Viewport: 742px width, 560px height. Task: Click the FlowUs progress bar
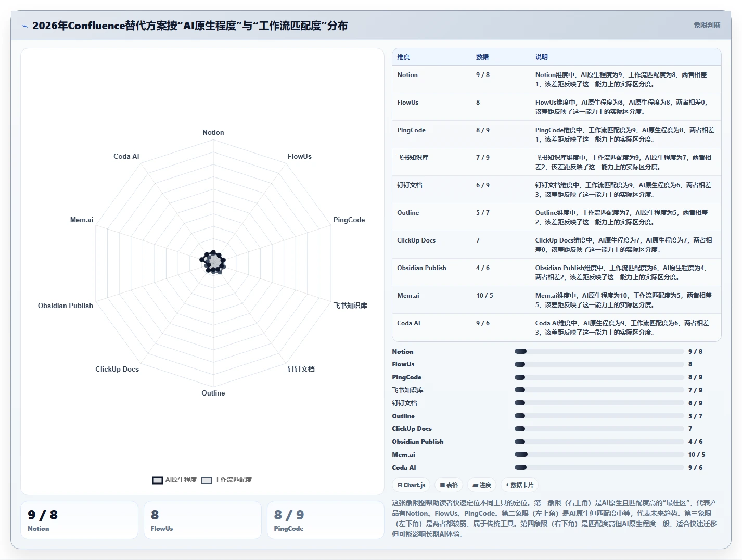pyautogui.click(x=599, y=364)
